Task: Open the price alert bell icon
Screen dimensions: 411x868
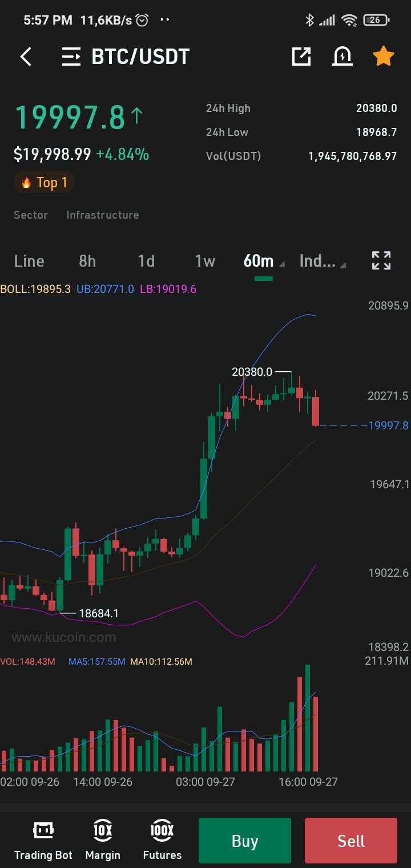Action: click(x=342, y=56)
